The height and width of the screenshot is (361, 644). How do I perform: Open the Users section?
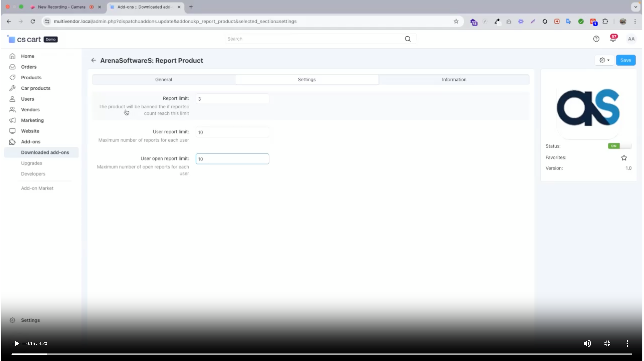tap(27, 99)
